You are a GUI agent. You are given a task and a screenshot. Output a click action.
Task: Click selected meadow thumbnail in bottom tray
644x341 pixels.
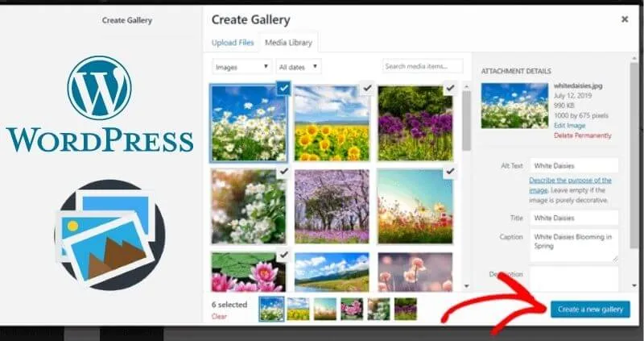point(325,309)
